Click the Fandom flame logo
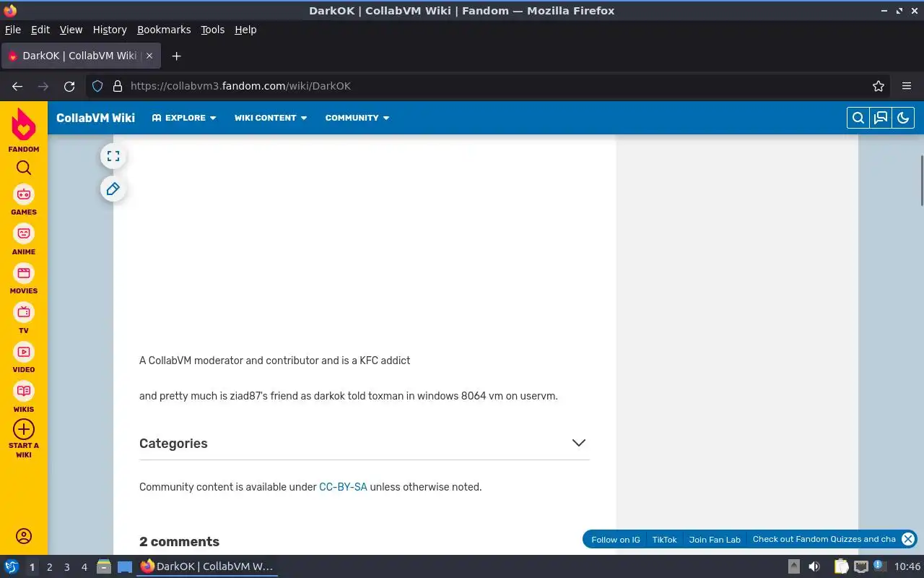This screenshot has height=578, width=924. click(x=24, y=124)
